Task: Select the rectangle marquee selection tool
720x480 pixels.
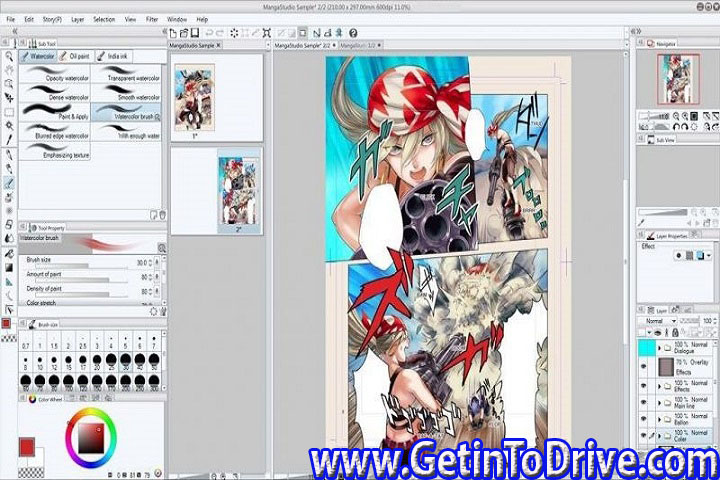Action: click(9, 112)
